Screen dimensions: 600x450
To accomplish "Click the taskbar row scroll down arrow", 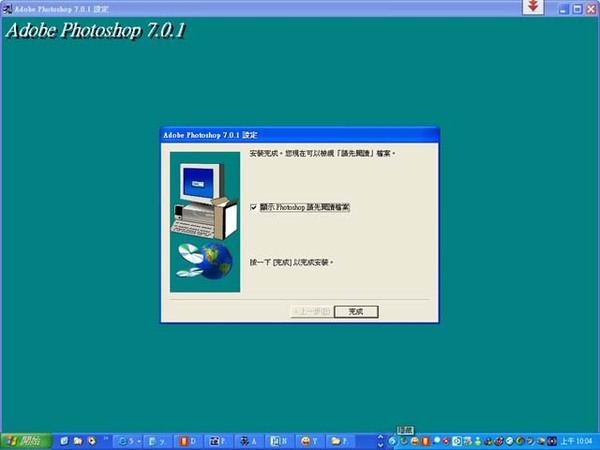I will (380, 445).
